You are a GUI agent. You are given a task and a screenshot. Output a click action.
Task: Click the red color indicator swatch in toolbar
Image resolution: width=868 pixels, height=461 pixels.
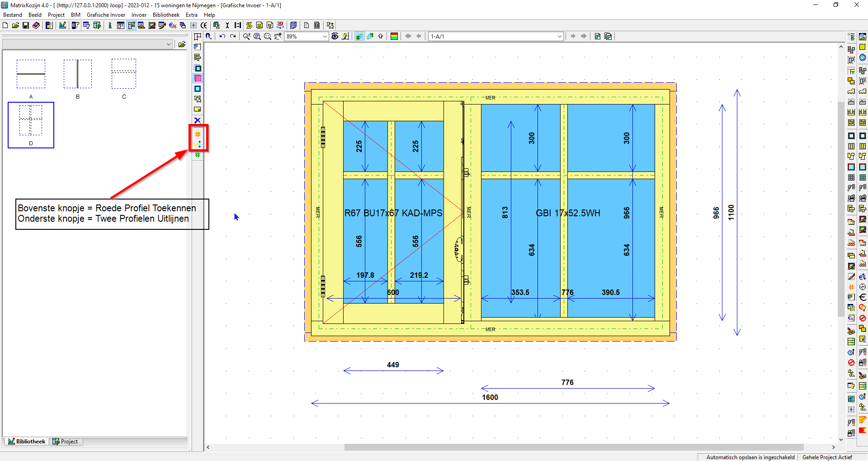[x=394, y=36]
